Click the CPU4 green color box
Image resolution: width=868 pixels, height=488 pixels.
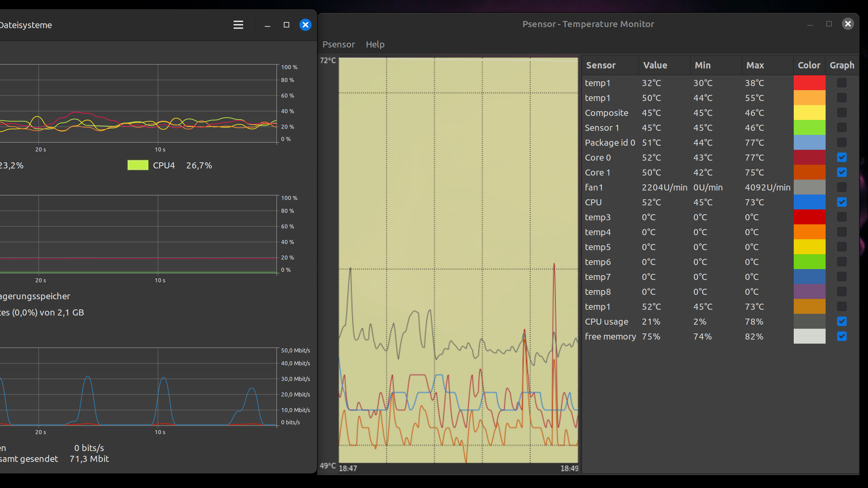pos(138,165)
